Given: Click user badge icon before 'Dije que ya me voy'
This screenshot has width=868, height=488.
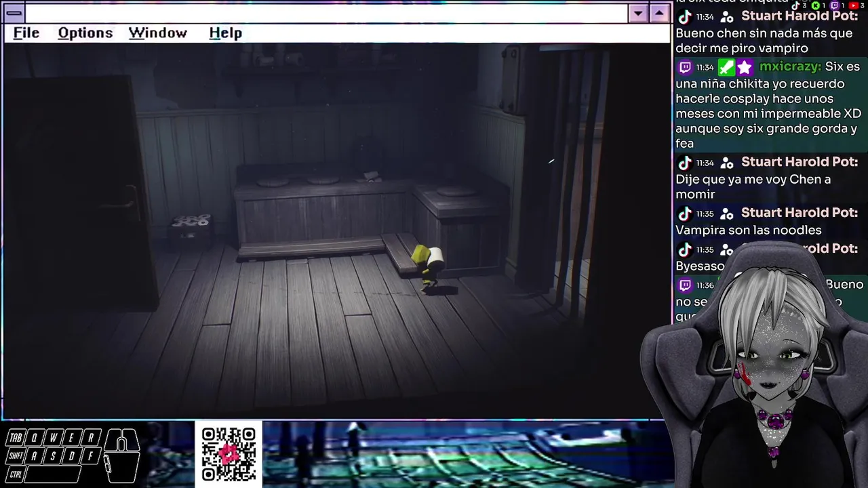Looking at the screenshot, I should (727, 163).
